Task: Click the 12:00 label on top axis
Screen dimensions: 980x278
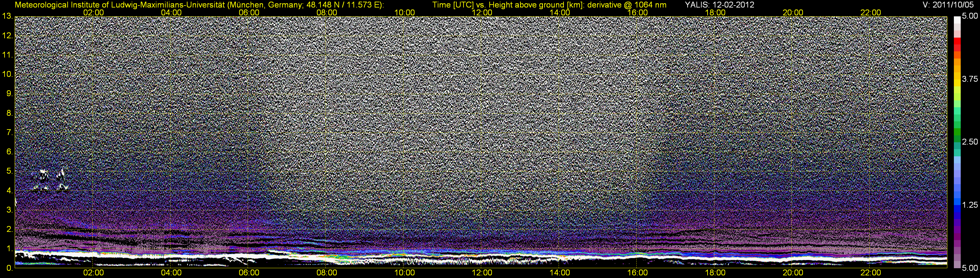Action: point(482,12)
